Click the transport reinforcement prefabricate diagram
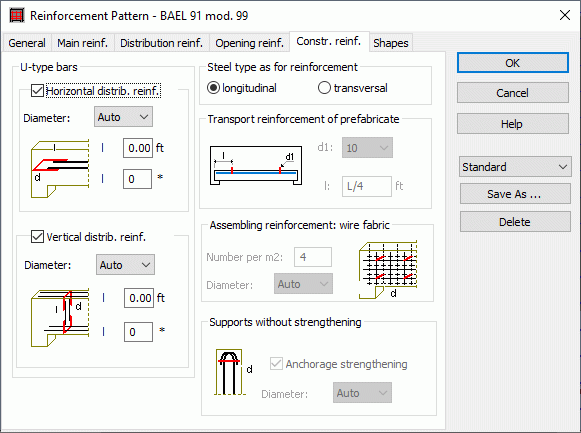 pyautogui.click(x=256, y=165)
